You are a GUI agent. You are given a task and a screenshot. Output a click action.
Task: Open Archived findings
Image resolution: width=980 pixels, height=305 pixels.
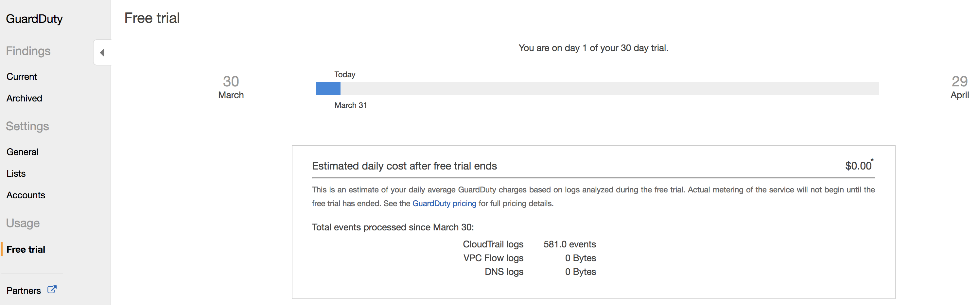click(x=24, y=98)
